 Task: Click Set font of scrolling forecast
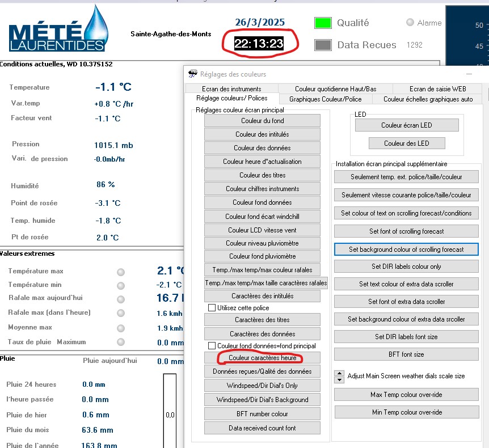[406, 231]
